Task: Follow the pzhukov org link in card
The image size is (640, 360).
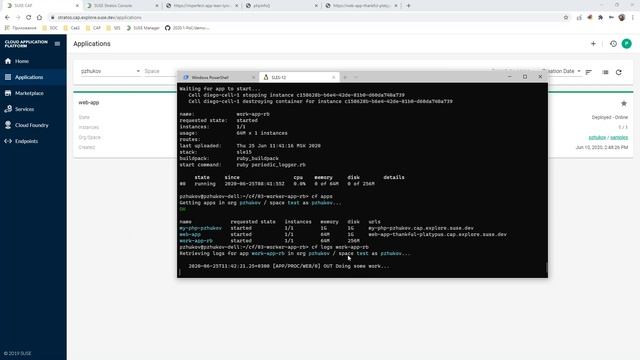Action: click(597, 138)
